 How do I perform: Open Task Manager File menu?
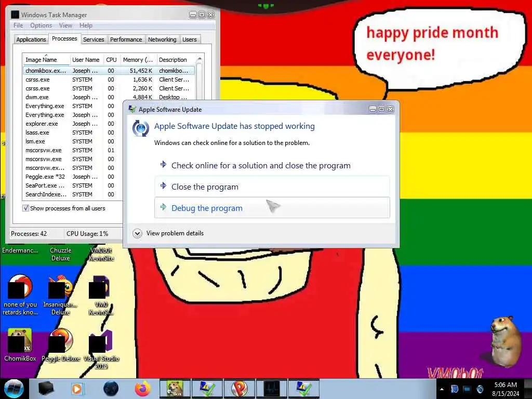click(18, 25)
